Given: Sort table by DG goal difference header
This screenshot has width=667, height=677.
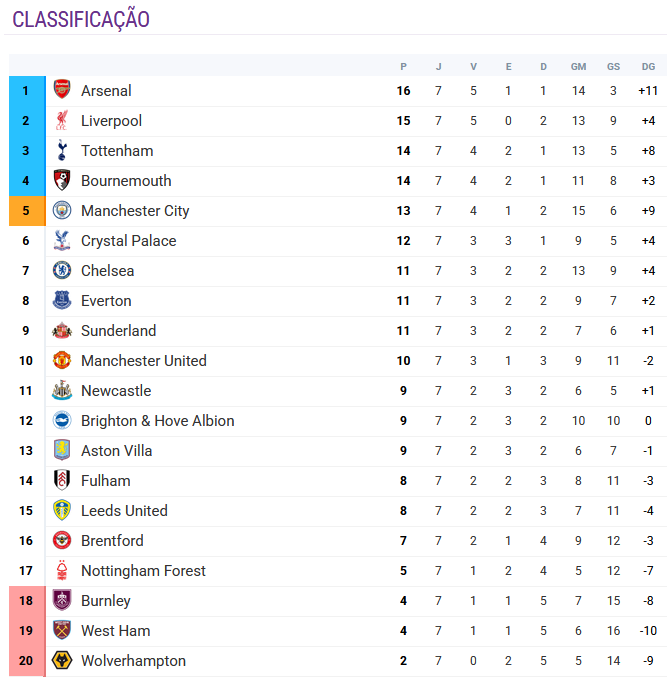Looking at the screenshot, I should click(648, 67).
